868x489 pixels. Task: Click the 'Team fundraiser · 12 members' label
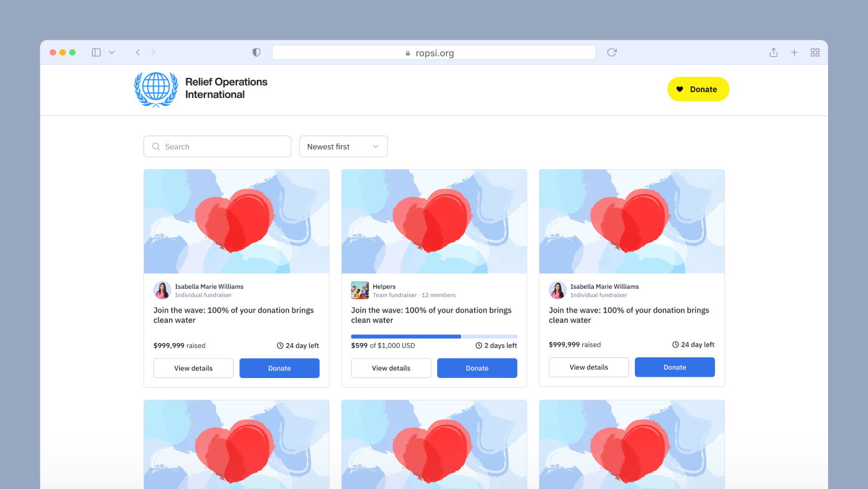click(414, 295)
